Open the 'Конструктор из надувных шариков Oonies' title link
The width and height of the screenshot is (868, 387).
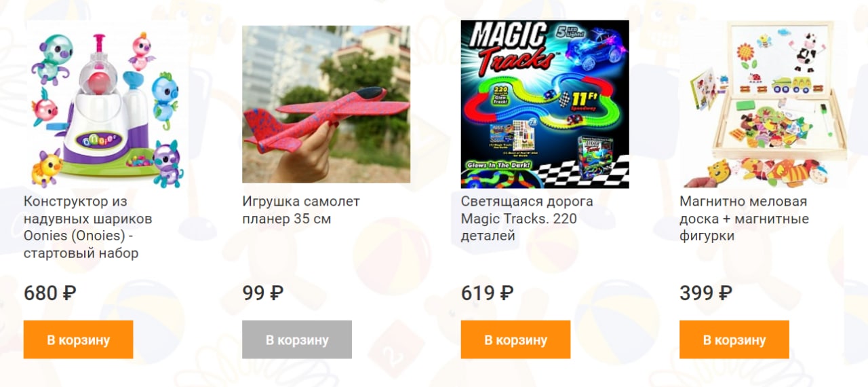coord(88,227)
